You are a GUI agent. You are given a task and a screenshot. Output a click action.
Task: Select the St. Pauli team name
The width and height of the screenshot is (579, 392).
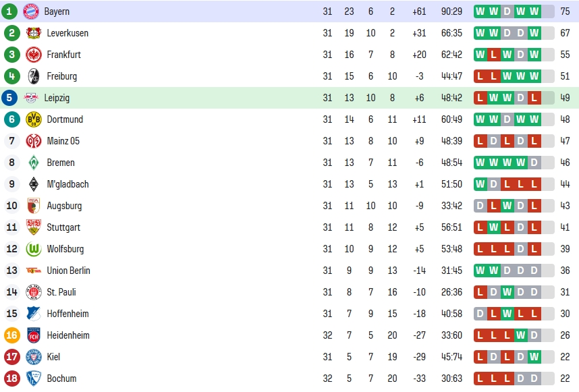point(61,292)
